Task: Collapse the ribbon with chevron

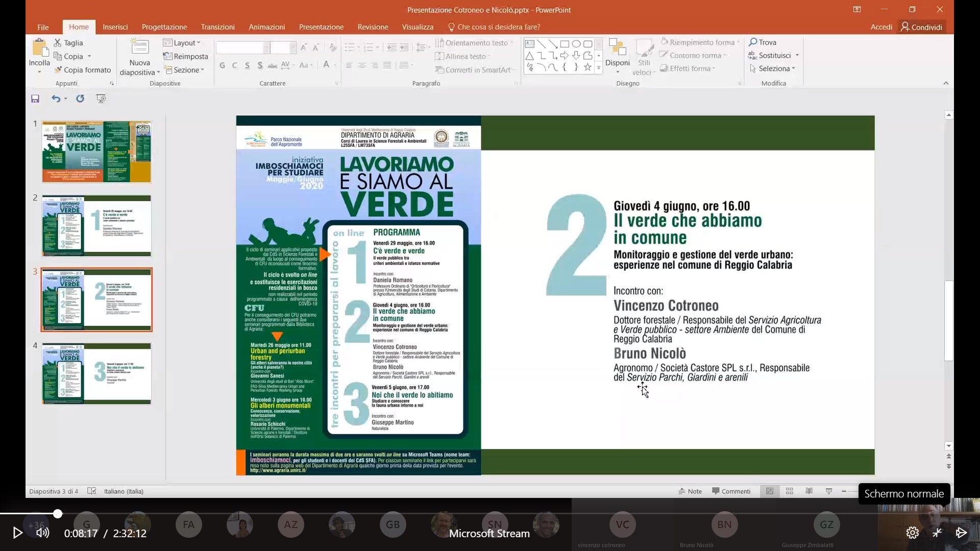Action: [x=946, y=83]
